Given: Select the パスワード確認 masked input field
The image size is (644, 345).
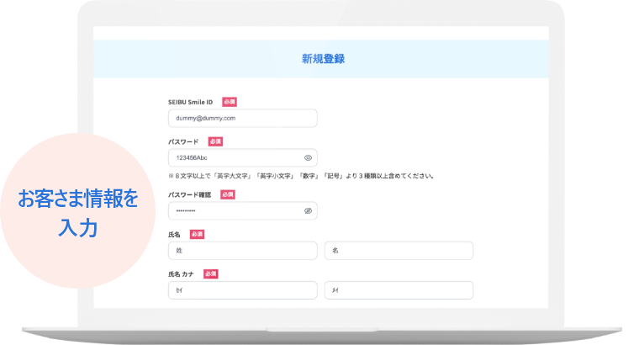Looking at the screenshot, I should [235, 210].
